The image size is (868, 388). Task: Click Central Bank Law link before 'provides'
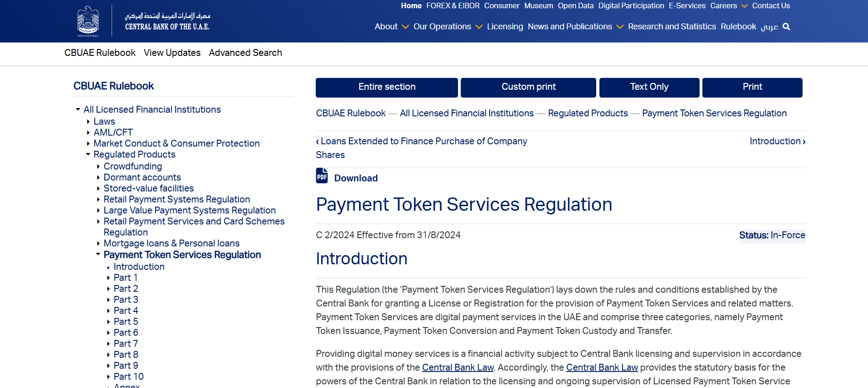click(602, 367)
